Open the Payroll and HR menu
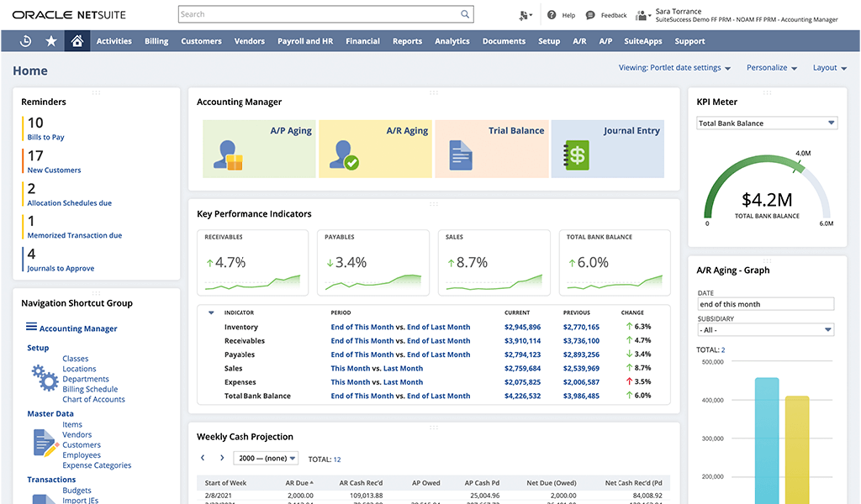 [304, 40]
